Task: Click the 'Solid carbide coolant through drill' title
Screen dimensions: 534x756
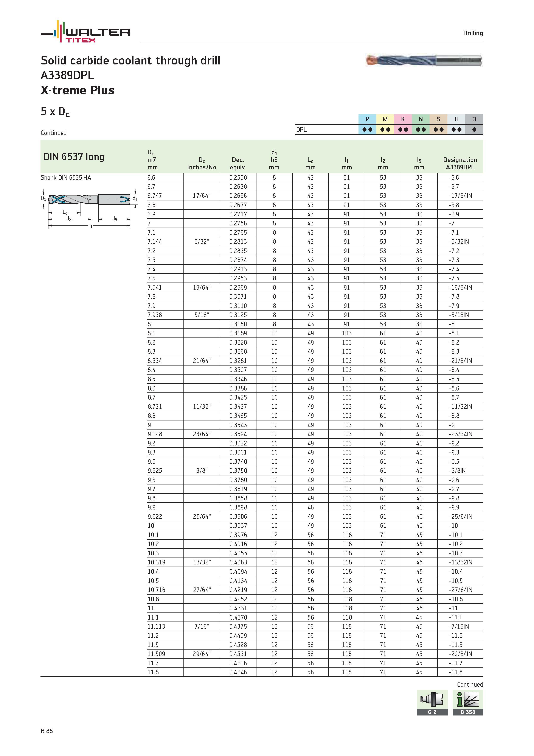Action: 131,61
